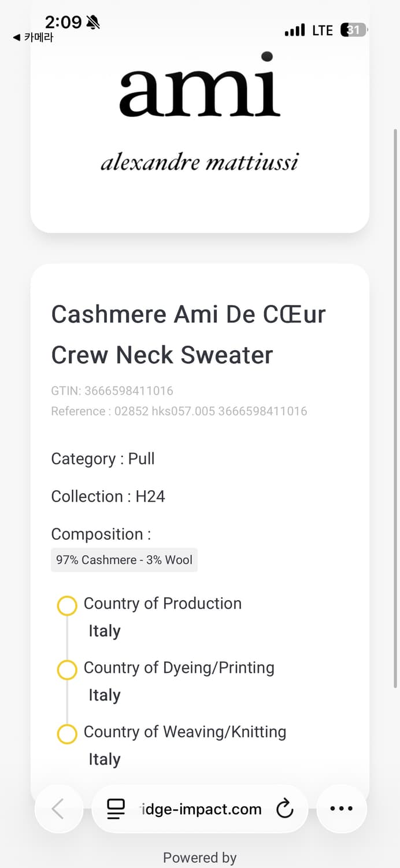Image resolution: width=400 pixels, height=868 pixels.
Task: Tap the Country of Dyeing/Printing circle marker
Action: tap(67, 670)
